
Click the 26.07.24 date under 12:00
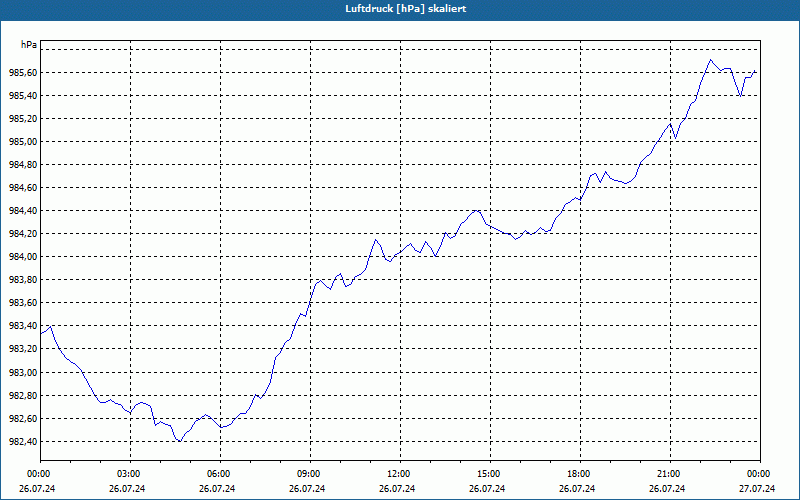[x=397, y=488]
